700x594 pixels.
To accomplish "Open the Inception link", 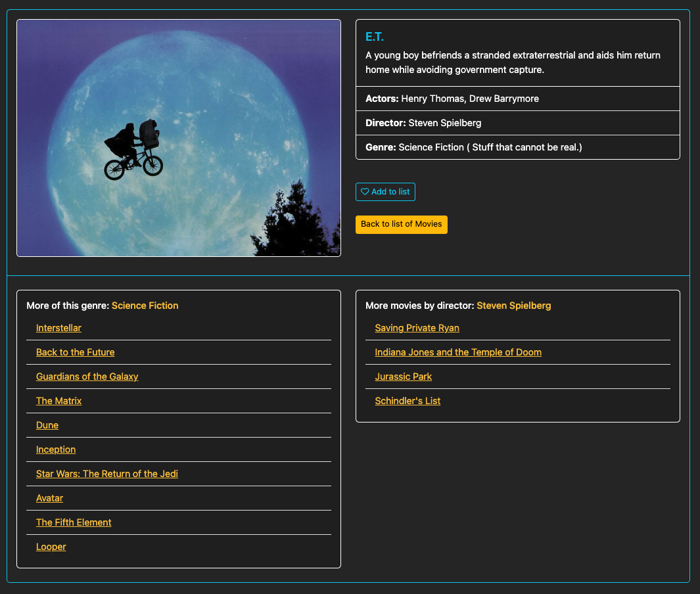I will (55, 449).
